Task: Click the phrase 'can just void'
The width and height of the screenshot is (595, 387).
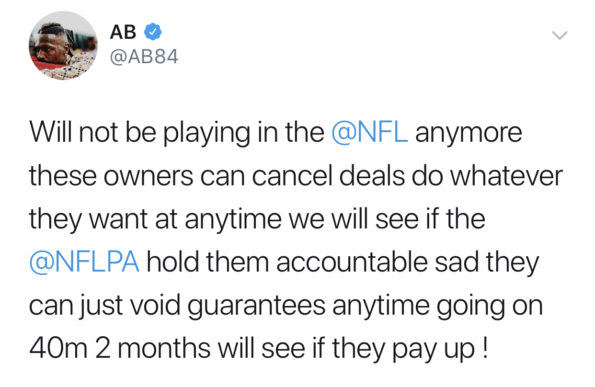Action: click(105, 306)
